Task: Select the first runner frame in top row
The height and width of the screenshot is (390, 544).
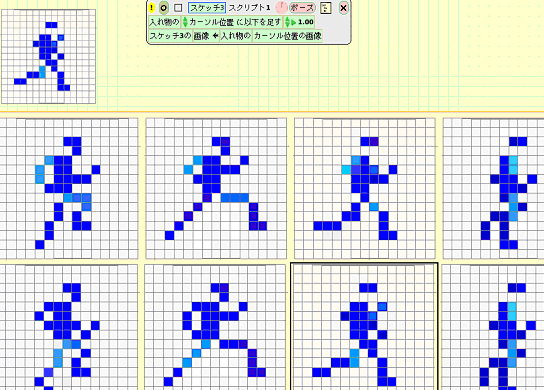Action: [x=69, y=188]
